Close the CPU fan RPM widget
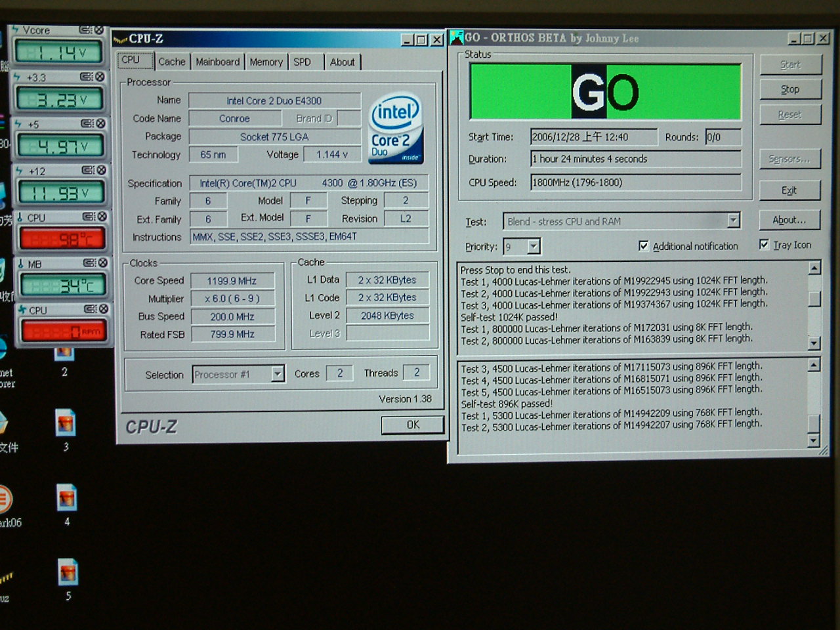Screen dimensions: 840x630 tap(103, 309)
